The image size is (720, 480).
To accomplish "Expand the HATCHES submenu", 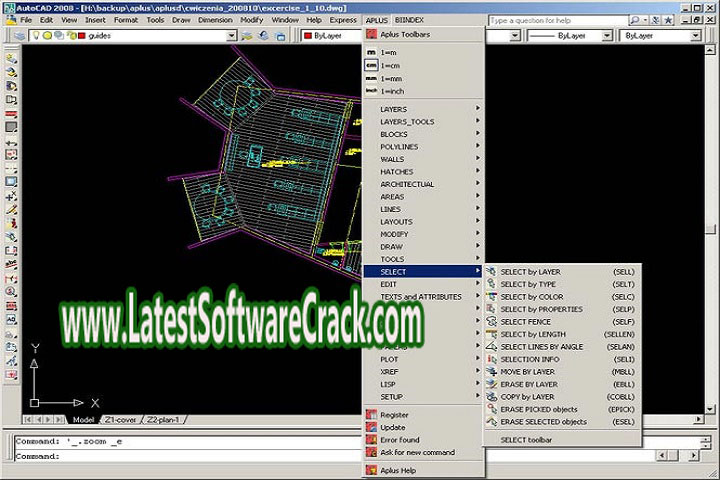I will (423, 171).
